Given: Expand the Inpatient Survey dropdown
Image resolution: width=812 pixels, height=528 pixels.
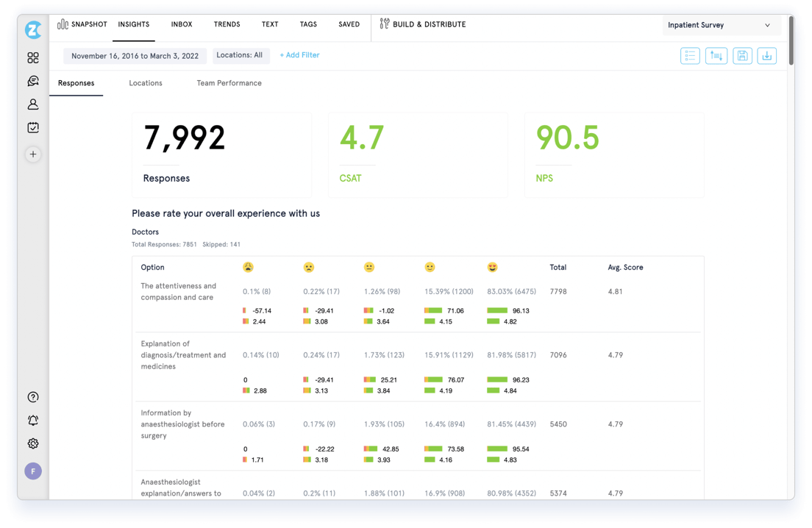Looking at the screenshot, I should point(719,25).
